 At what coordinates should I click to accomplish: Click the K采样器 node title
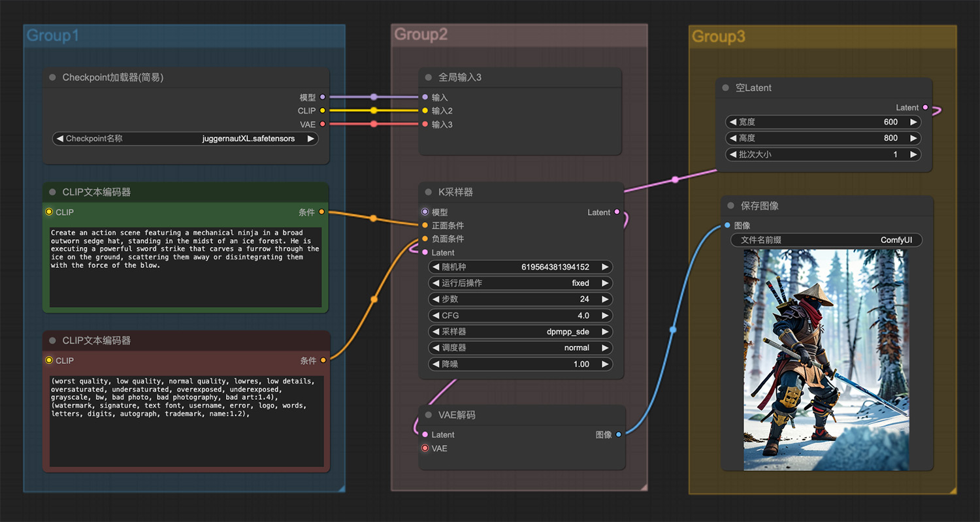click(x=455, y=192)
